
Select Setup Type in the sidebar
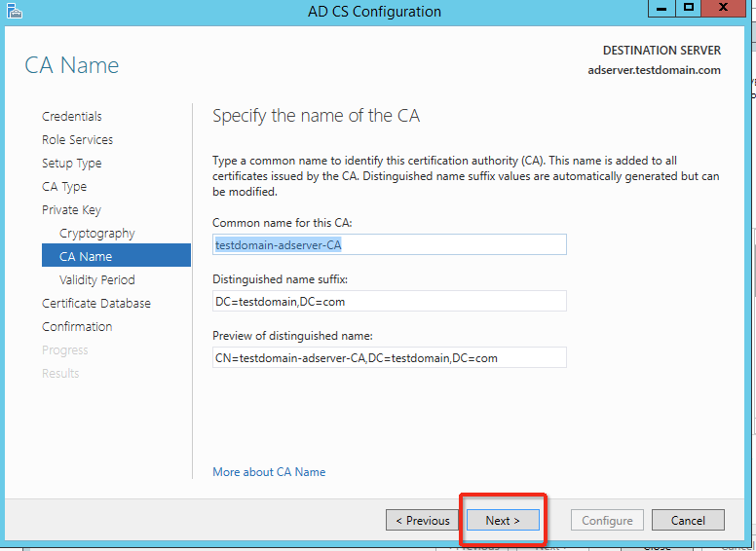coord(71,164)
